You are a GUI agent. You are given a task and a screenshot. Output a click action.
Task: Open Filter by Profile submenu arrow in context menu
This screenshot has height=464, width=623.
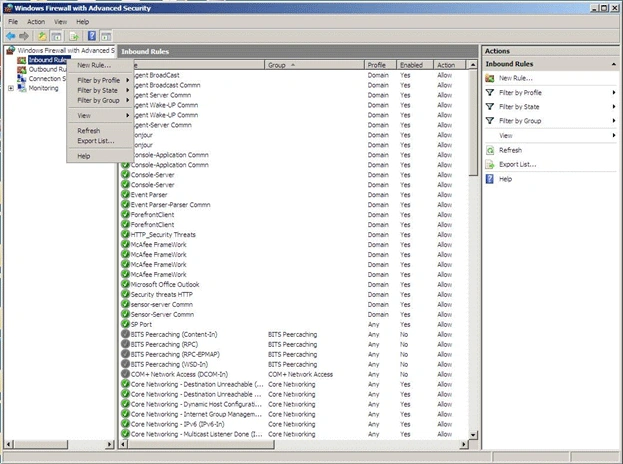click(x=128, y=80)
